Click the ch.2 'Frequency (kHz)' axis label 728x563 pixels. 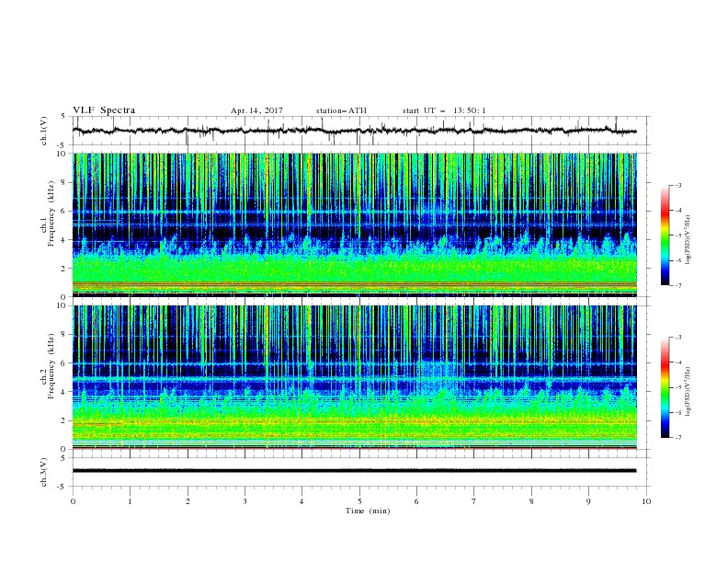click(51, 365)
